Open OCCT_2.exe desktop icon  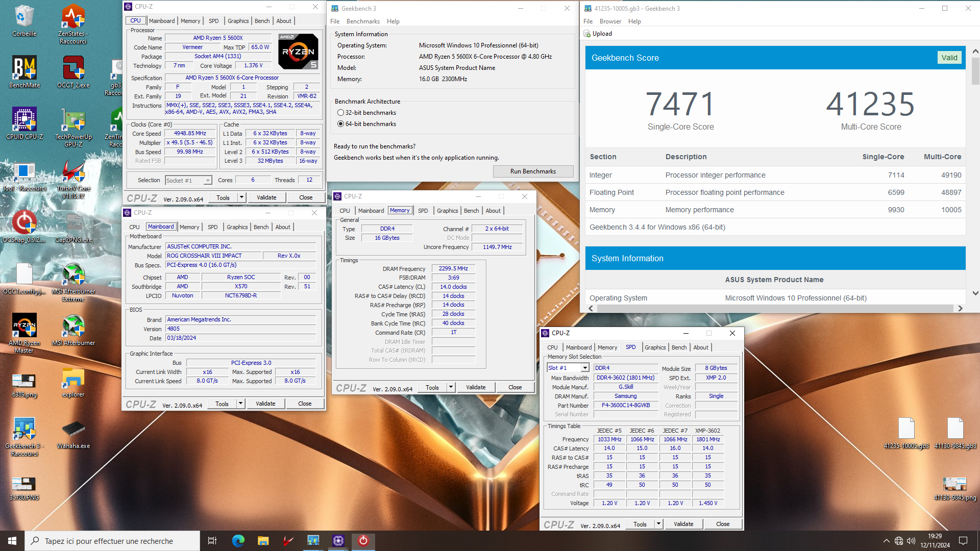tap(73, 72)
